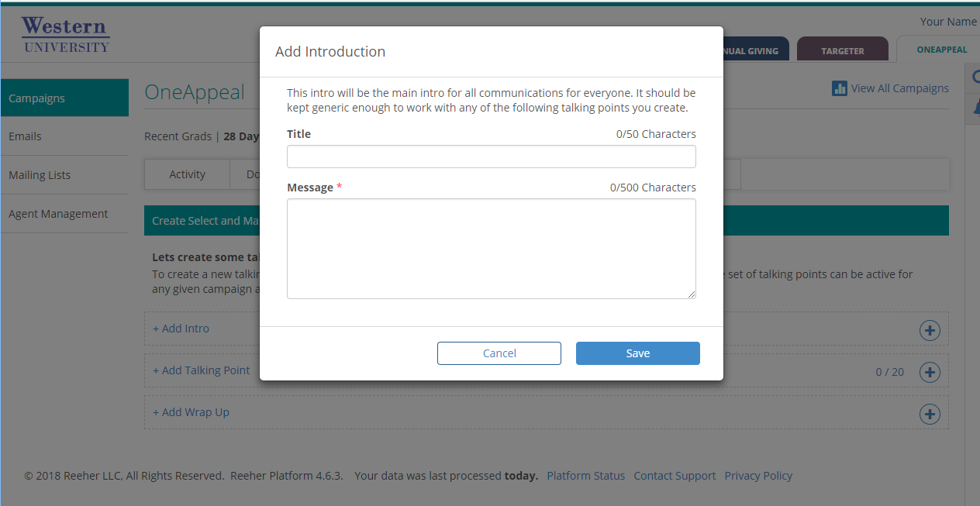Screen dimensions: 980x506
Task: Expand the Add Intro section
Action: (181, 328)
